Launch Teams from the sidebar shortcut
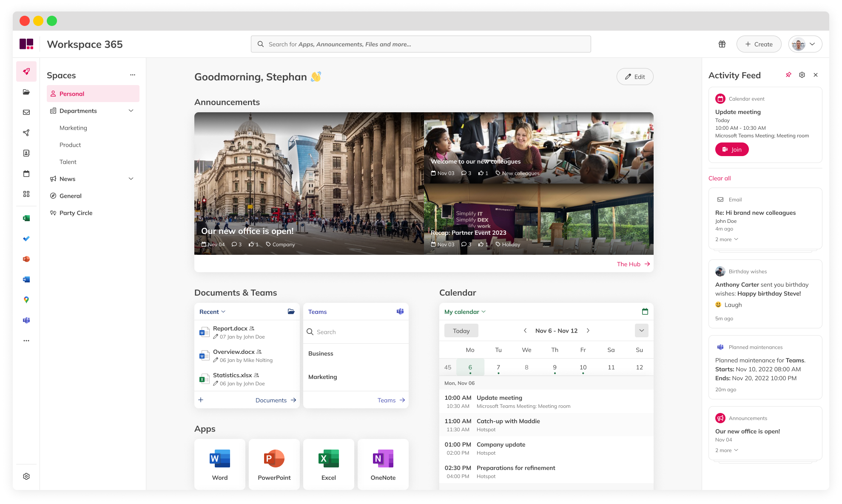842x504 pixels. [x=26, y=320]
